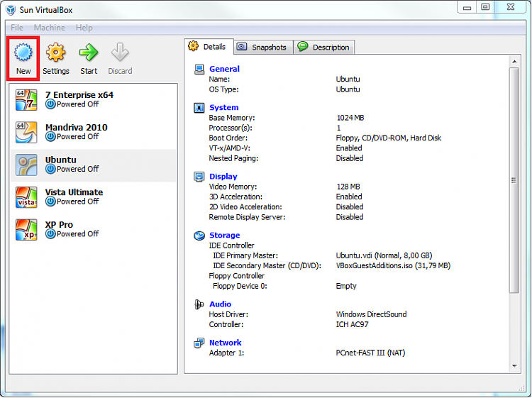The height and width of the screenshot is (398, 532).
Task: Select the Mandriva 2010 machine name
Action: [x=77, y=128]
